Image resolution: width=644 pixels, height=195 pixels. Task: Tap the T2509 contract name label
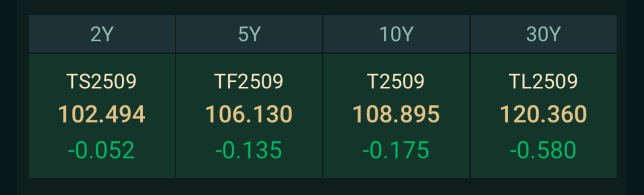tap(396, 81)
